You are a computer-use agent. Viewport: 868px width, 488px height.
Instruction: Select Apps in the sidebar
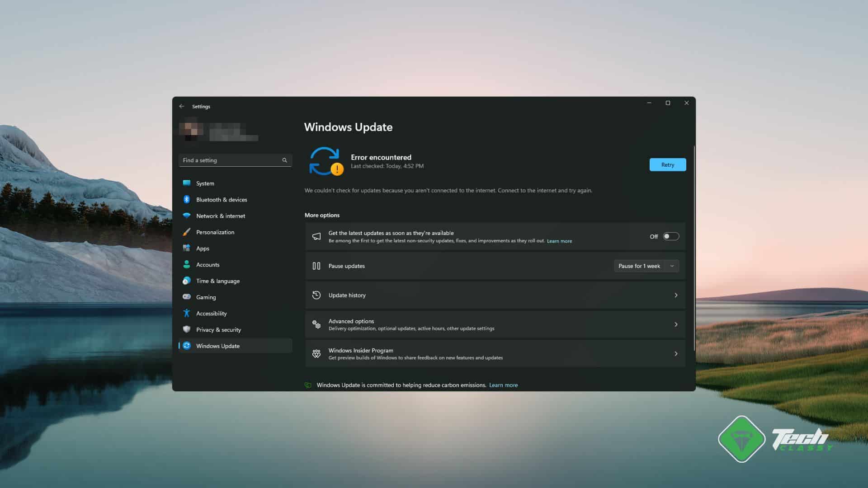click(x=203, y=249)
